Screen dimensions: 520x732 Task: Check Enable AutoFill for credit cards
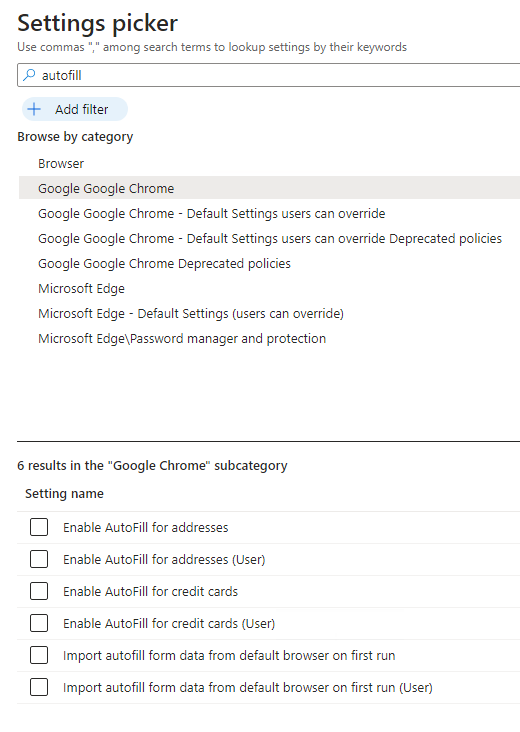pyautogui.click(x=39, y=591)
